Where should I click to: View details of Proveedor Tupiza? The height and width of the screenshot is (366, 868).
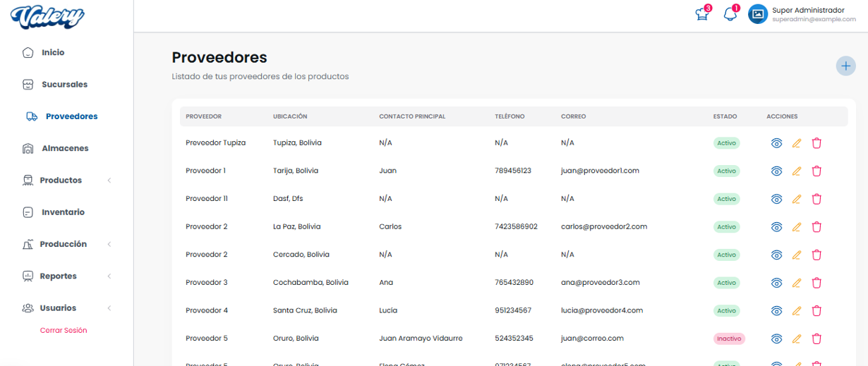click(x=776, y=143)
